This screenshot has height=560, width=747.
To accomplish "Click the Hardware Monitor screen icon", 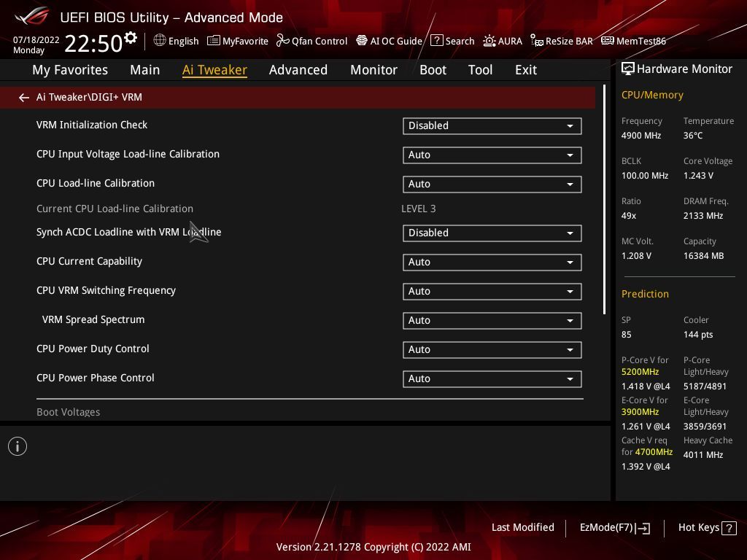I will 628,69.
